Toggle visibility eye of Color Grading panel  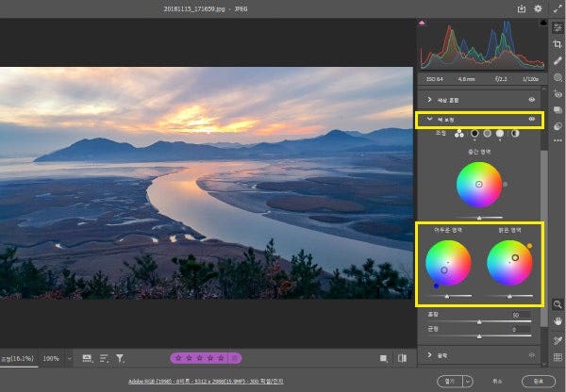point(532,119)
